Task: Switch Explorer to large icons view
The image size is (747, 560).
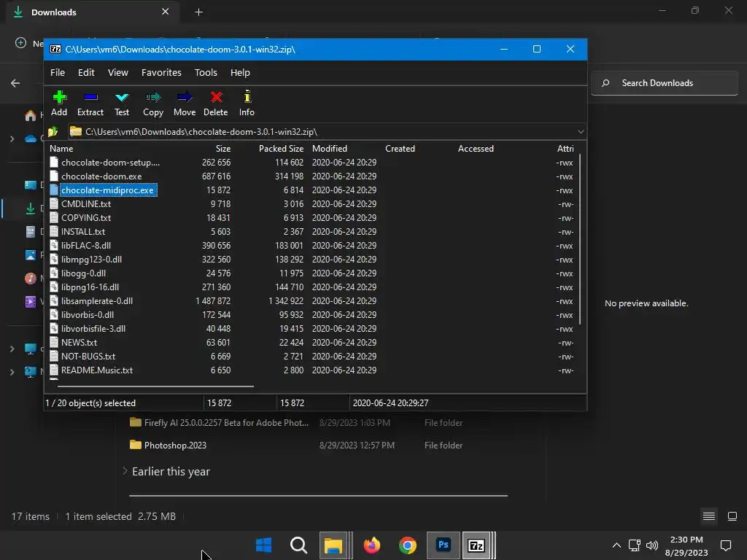Action: tap(732, 516)
